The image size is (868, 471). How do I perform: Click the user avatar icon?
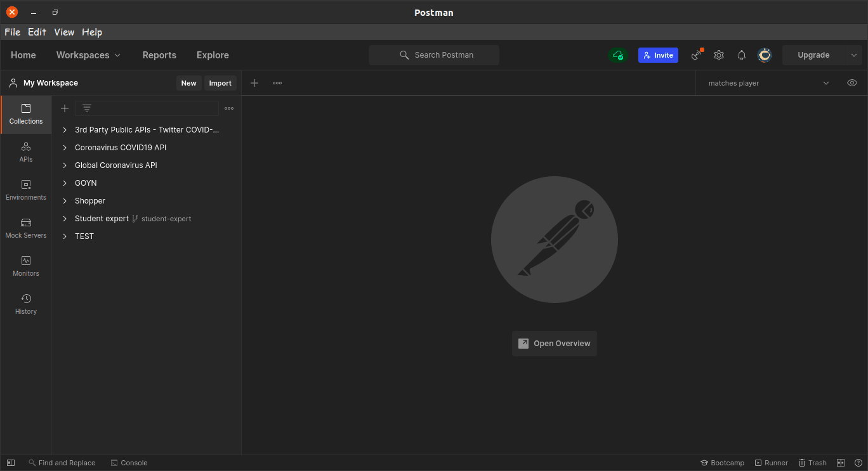pos(765,55)
